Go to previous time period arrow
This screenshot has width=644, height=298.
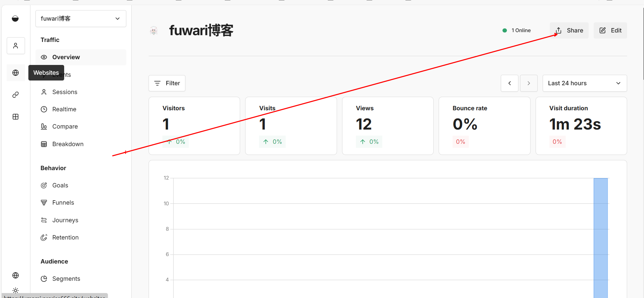pyautogui.click(x=509, y=83)
